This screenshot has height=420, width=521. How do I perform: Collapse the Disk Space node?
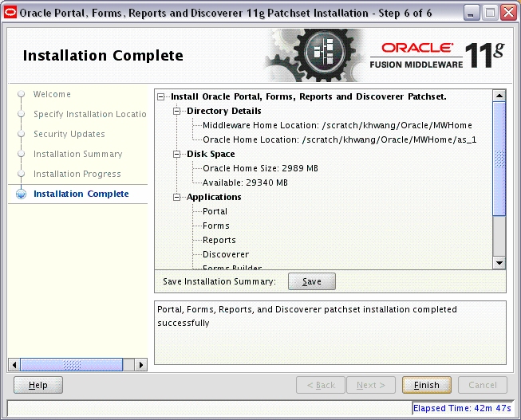tap(177, 155)
